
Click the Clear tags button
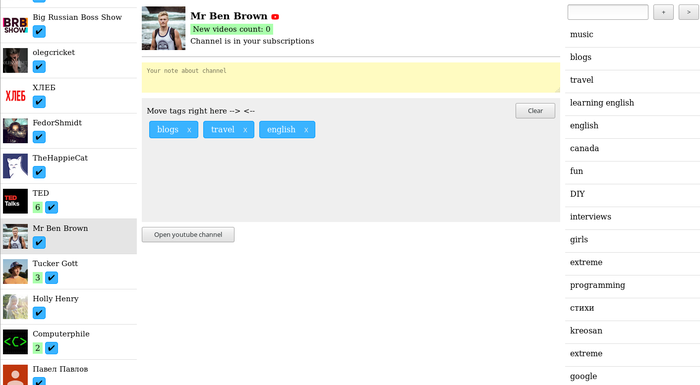(x=535, y=111)
